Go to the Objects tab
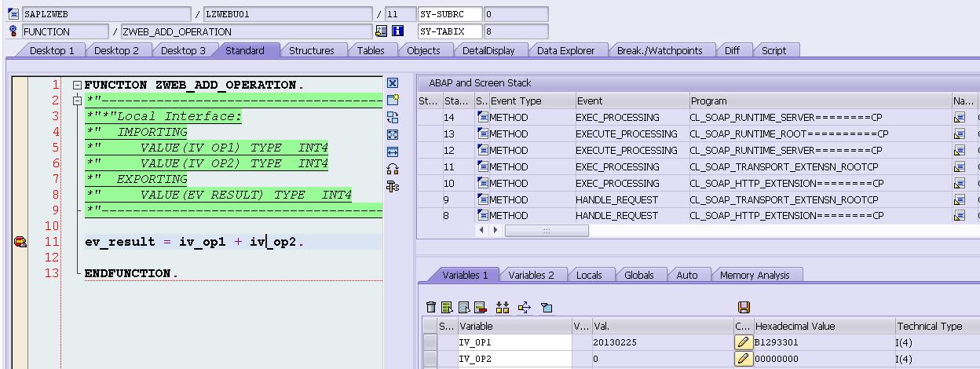 (423, 50)
